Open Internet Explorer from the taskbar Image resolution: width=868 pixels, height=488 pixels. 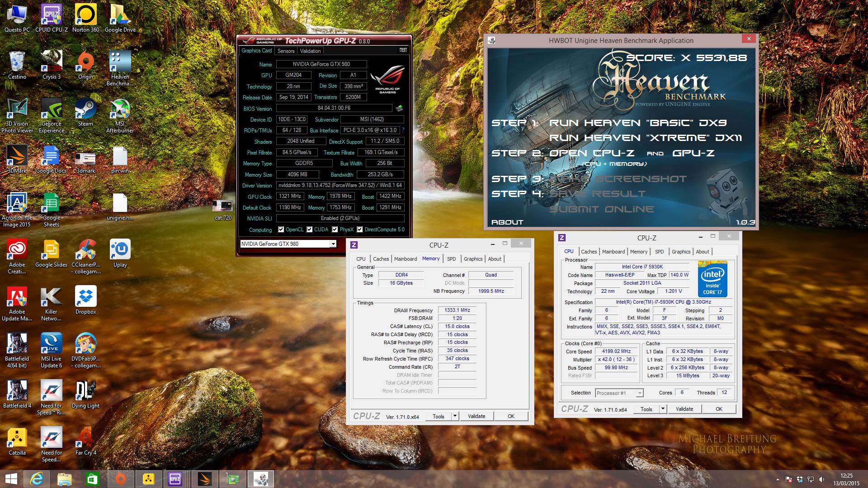tap(36, 479)
